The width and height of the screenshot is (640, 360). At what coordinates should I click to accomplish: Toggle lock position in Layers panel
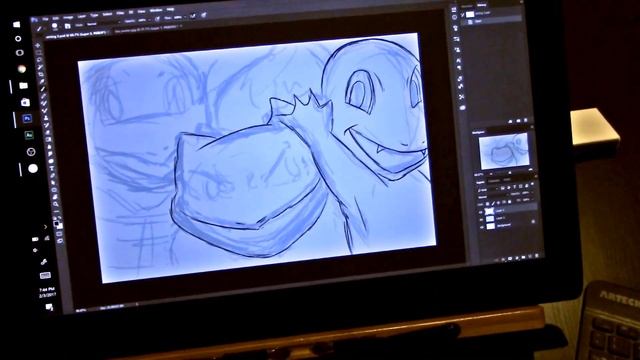(x=498, y=203)
